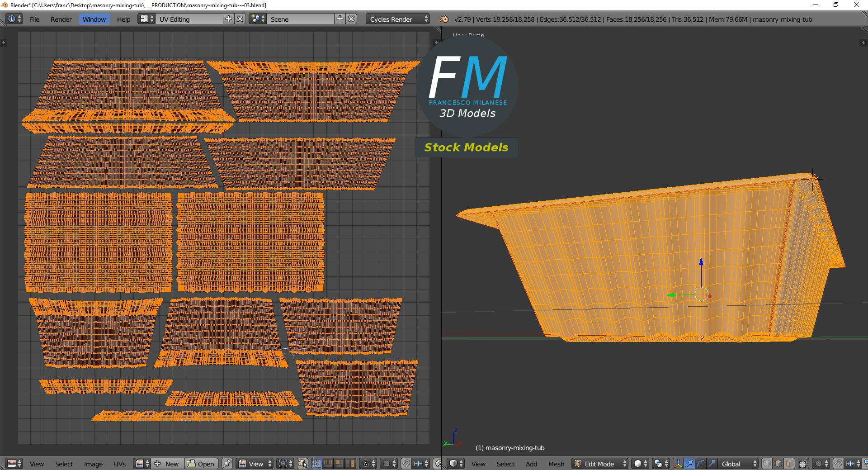Expand UV editor right side panel
This screenshot has height=470, width=868.
pos(436,43)
